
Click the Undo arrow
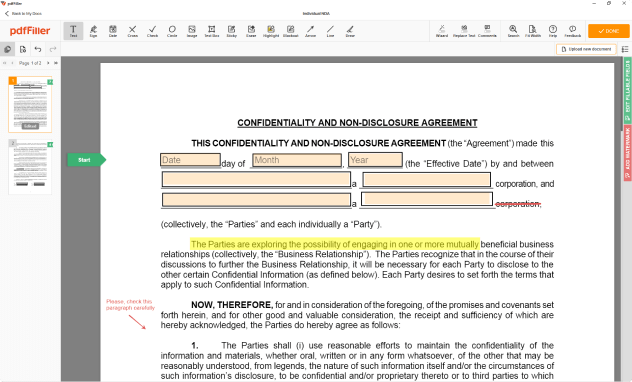click(38, 49)
